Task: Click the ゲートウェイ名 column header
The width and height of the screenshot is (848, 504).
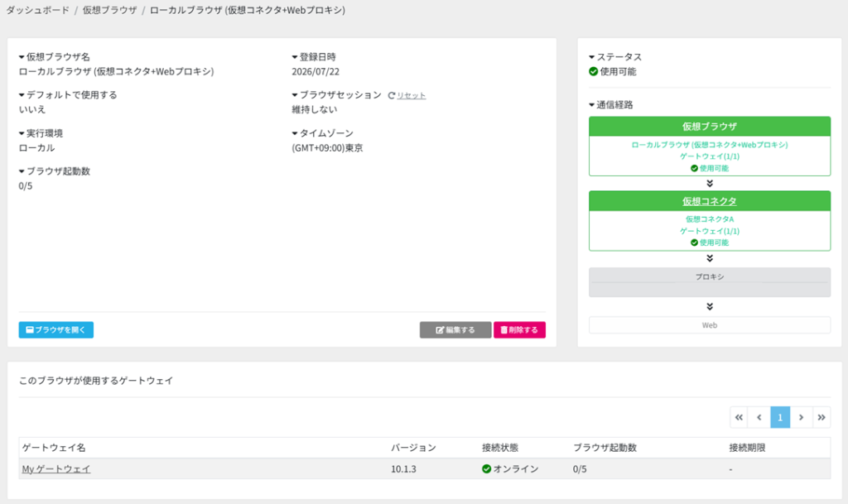Action: pos(54,448)
